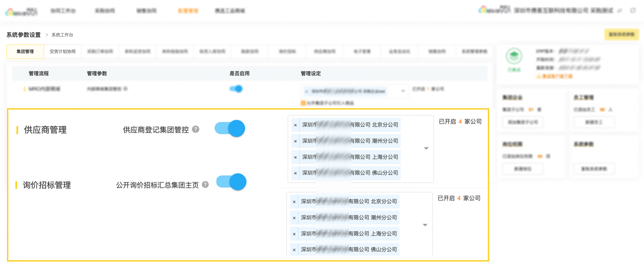Image resolution: width=644 pixels, height=273 pixels.
Task: Select the 集团管理 tab
Action: click(x=25, y=52)
